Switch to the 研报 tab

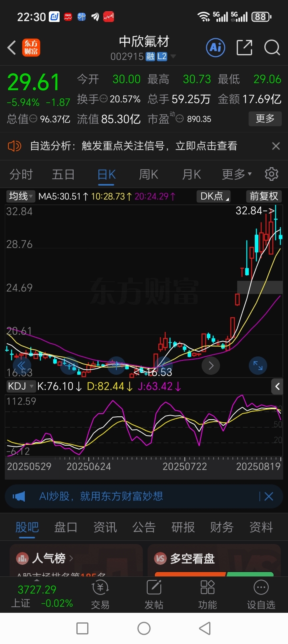183,527
